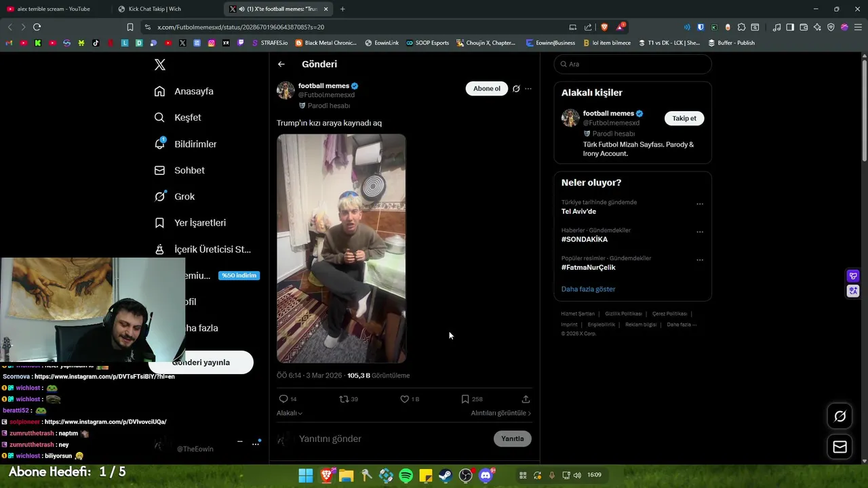Open the extensions puzzle icon
The image size is (868, 488).
click(741, 27)
